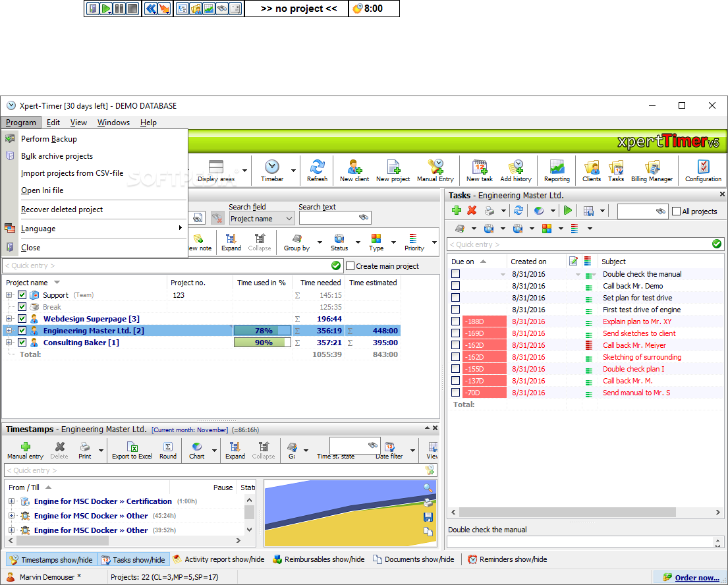Open the Chart dropdown arrow in Timestamps
Image resolution: width=728 pixels, height=585 pixels.
[214, 451]
